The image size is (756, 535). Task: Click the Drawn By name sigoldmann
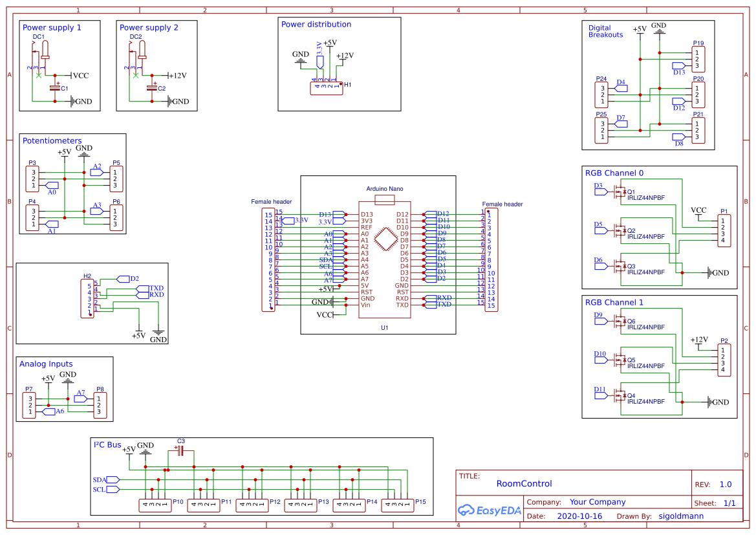[x=680, y=516]
